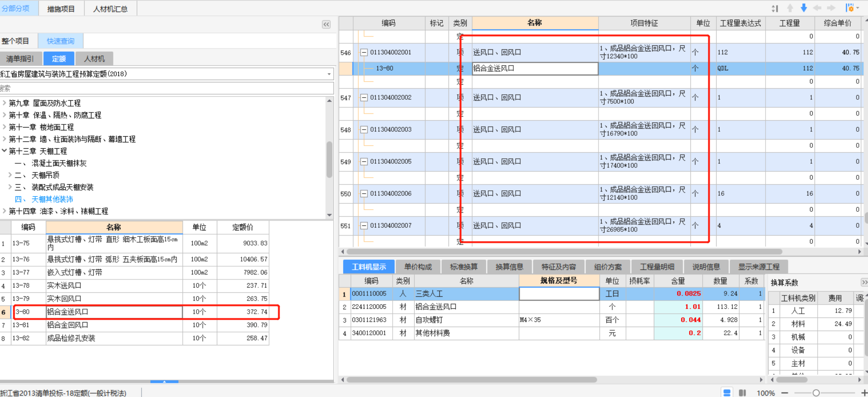Viewport: 868px width, 397px height.
Task: Click the 1.01 content value for 铝合金送风口
Action: coord(678,307)
